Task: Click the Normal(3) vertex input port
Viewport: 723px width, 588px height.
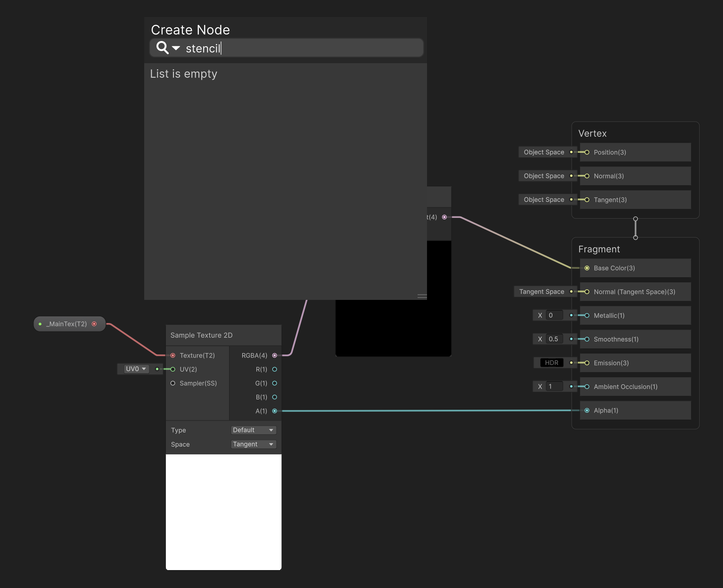Action: [x=587, y=176]
